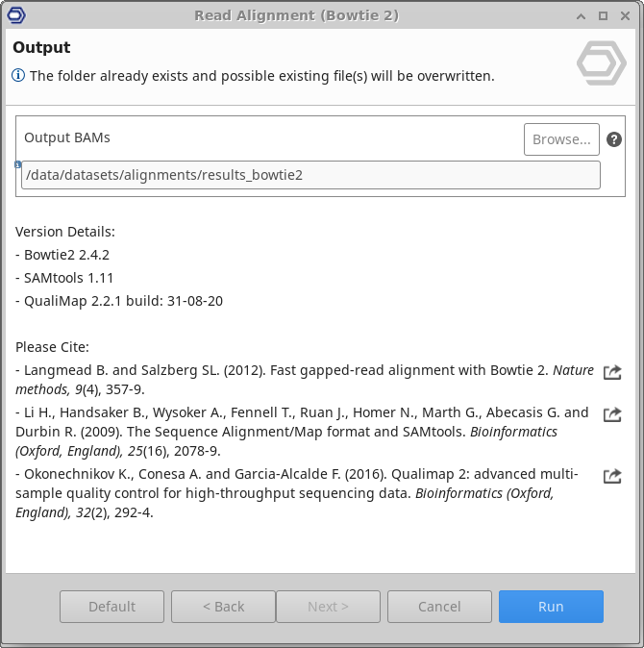644x648 pixels.
Task: Click the application icon in the title bar
Action: 15,15
